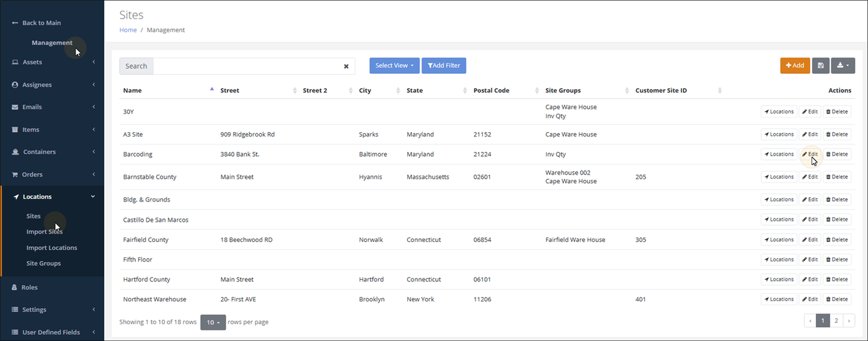Sort the table by Name column

tap(168, 91)
